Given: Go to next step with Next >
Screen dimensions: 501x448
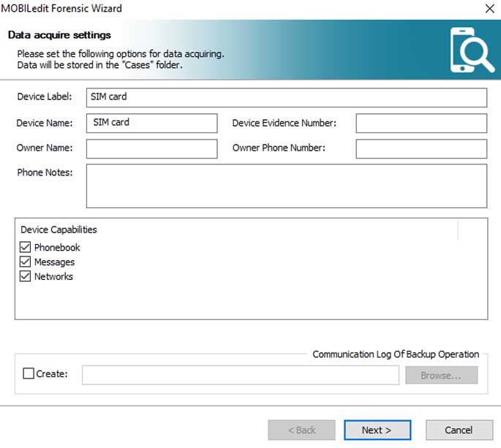Looking at the screenshot, I should (x=376, y=430).
